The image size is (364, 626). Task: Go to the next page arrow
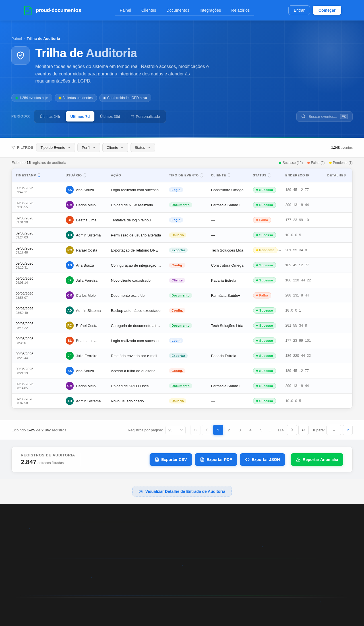[292, 430]
